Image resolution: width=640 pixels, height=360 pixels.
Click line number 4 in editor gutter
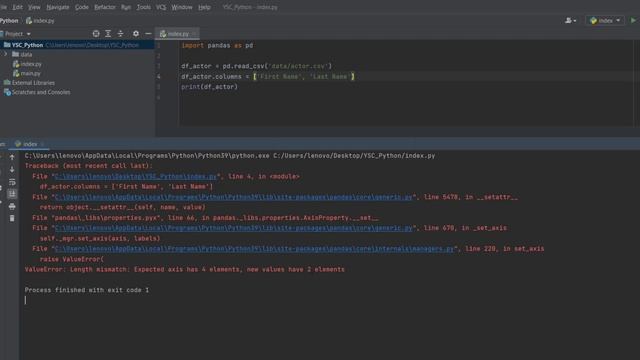pyautogui.click(x=159, y=76)
